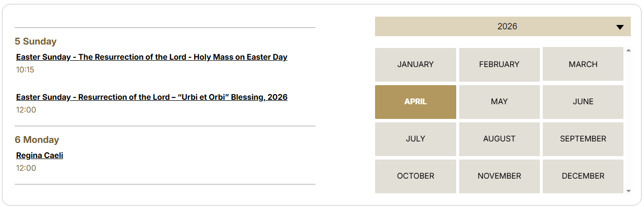
Task: Open the Regina Caeli event link
Action: coord(40,156)
